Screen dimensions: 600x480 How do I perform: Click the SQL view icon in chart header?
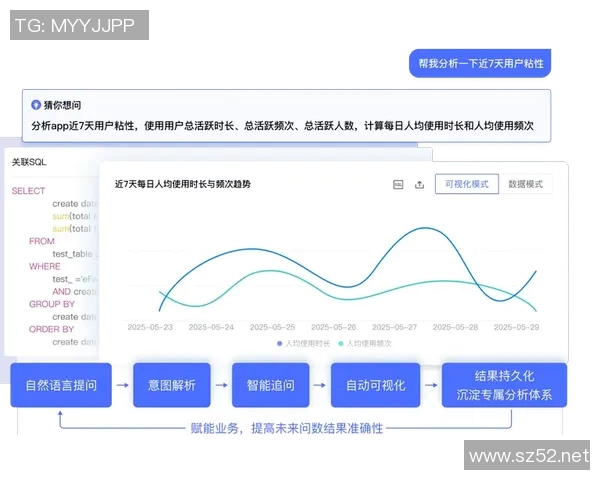coord(398,184)
